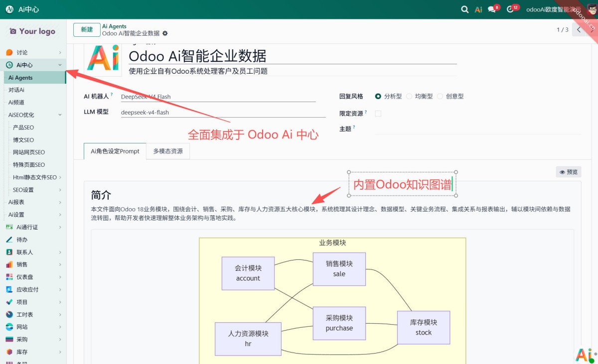Image resolution: width=598 pixels, height=364 pixels.
Task: Click the description field below the title
Action: tap(293, 71)
